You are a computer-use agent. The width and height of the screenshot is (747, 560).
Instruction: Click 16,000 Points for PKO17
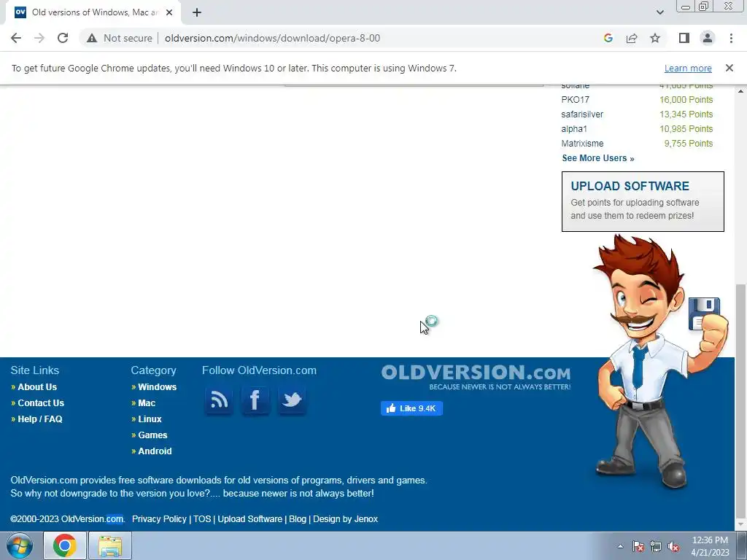[x=686, y=99]
